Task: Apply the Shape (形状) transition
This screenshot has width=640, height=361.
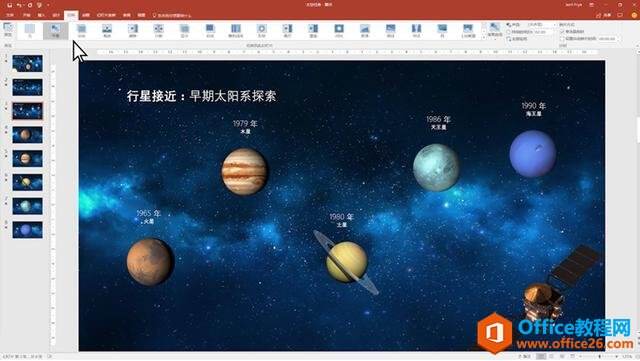Action: [x=262, y=31]
